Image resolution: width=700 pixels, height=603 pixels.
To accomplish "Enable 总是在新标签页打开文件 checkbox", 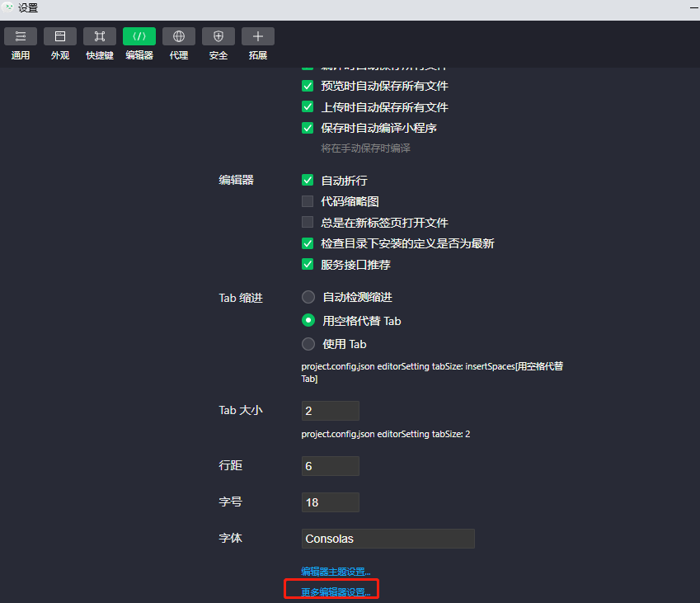I will (308, 222).
